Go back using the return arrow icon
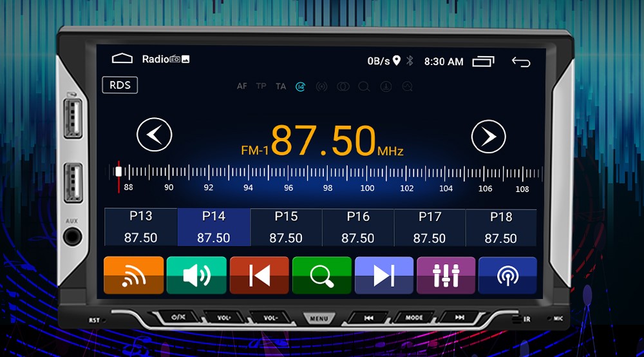 [x=521, y=62]
